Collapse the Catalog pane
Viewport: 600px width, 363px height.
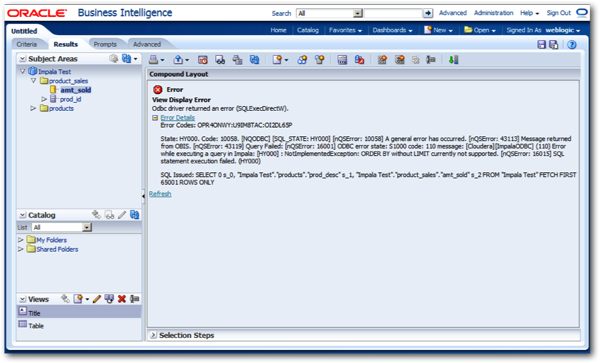[x=23, y=215]
